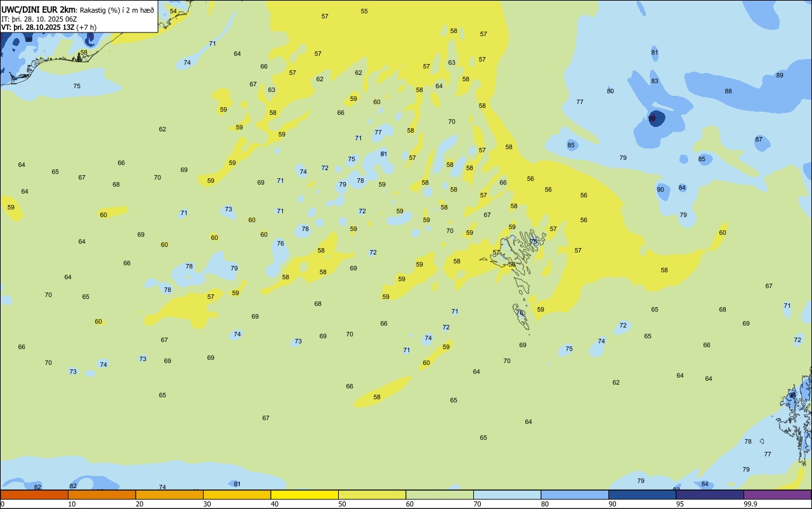Click the 'Rakastig (%) í 2 m hæð' label
This screenshot has height=509, width=812.
point(117,10)
